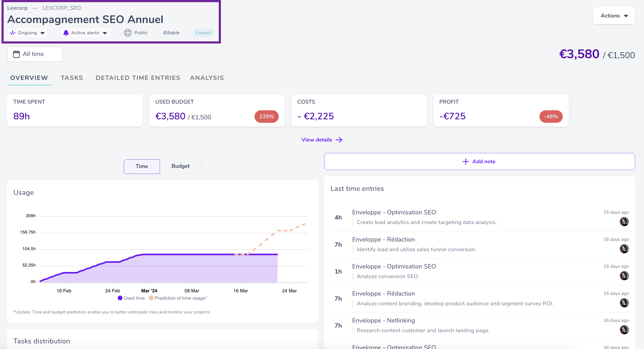Click the LEXCORP_SEO project code
This screenshot has height=349, width=644.
61,8
